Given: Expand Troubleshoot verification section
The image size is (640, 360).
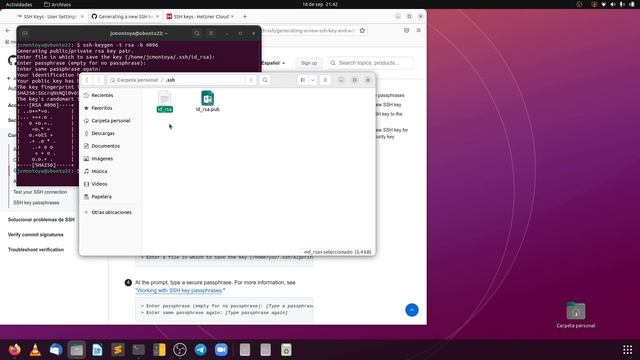Looking at the screenshot, I should pos(36,249).
